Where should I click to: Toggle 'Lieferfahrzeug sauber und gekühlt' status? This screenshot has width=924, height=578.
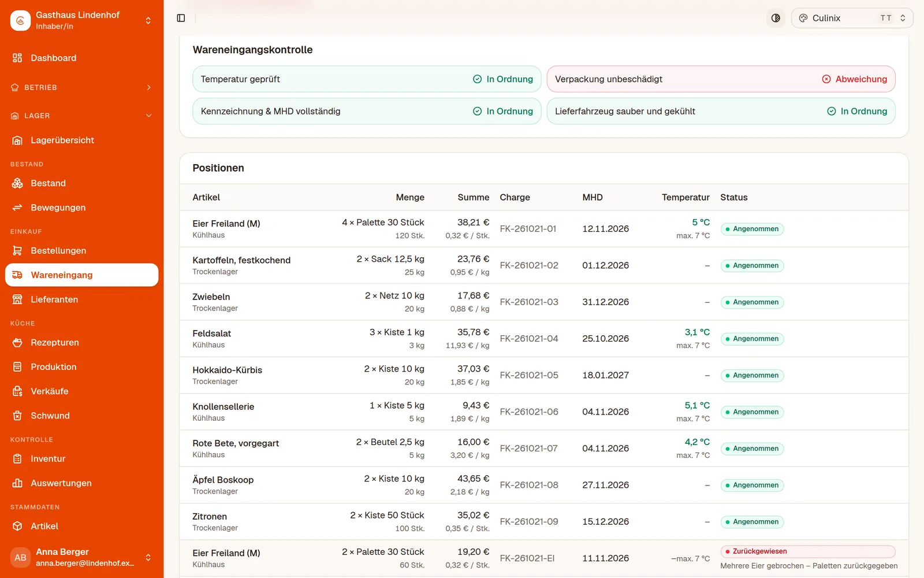721,111
